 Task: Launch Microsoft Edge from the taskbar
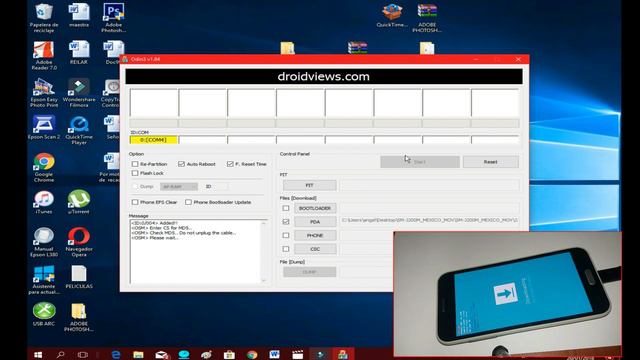(116, 355)
